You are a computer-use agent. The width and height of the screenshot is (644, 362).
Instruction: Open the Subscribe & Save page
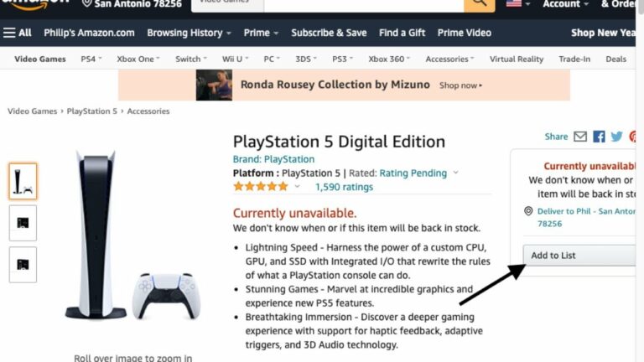[x=329, y=33]
